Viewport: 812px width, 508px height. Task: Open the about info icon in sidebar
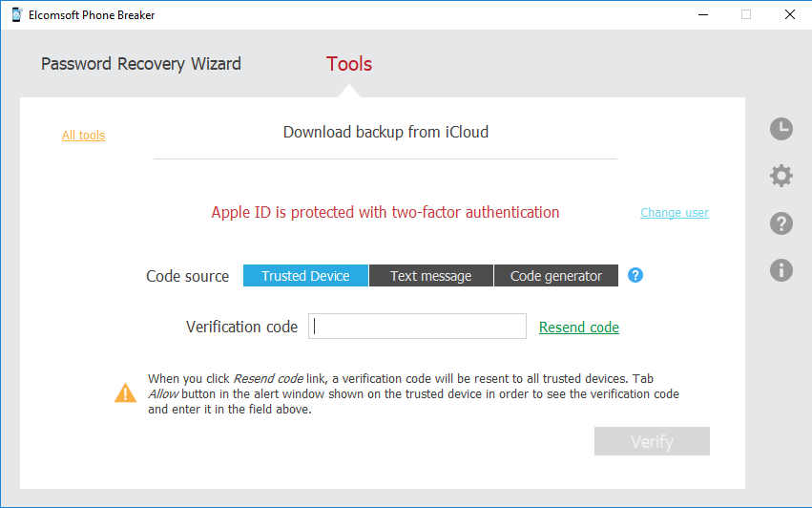[x=781, y=270]
